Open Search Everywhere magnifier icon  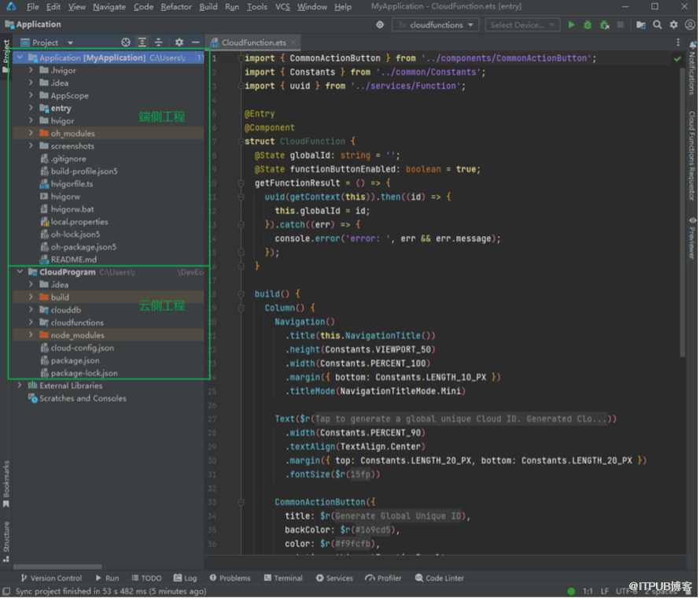[658, 25]
